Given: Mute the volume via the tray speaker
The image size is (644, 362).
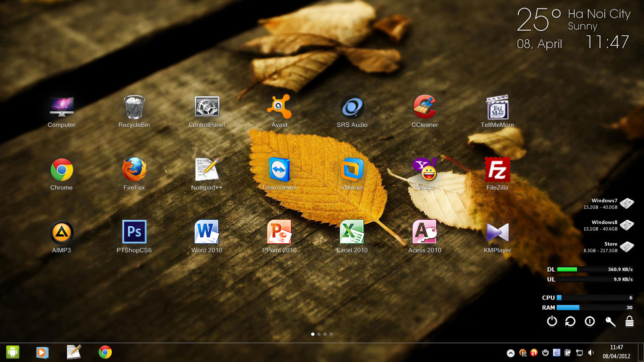Looking at the screenshot, I should 592,352.
